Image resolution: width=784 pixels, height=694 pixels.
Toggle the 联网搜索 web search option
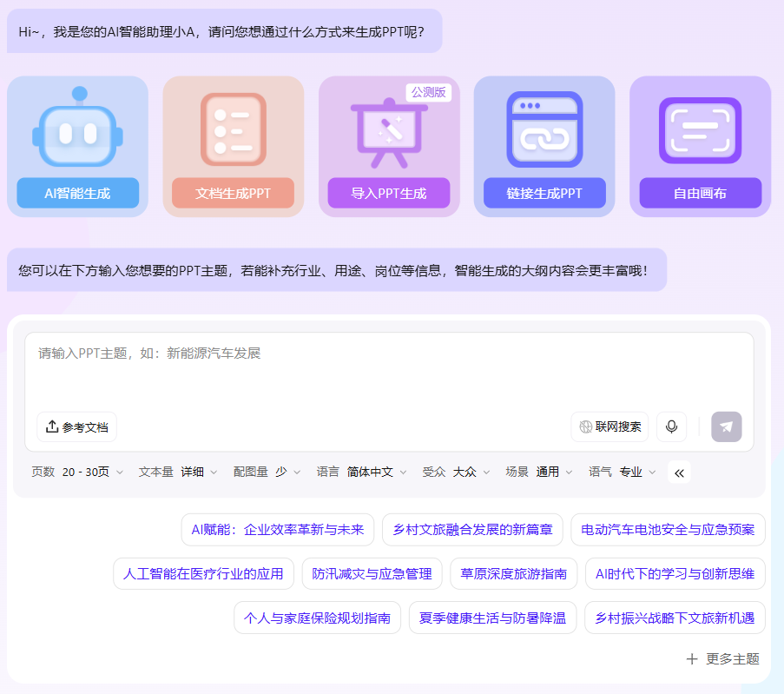(x=610, y=426)
